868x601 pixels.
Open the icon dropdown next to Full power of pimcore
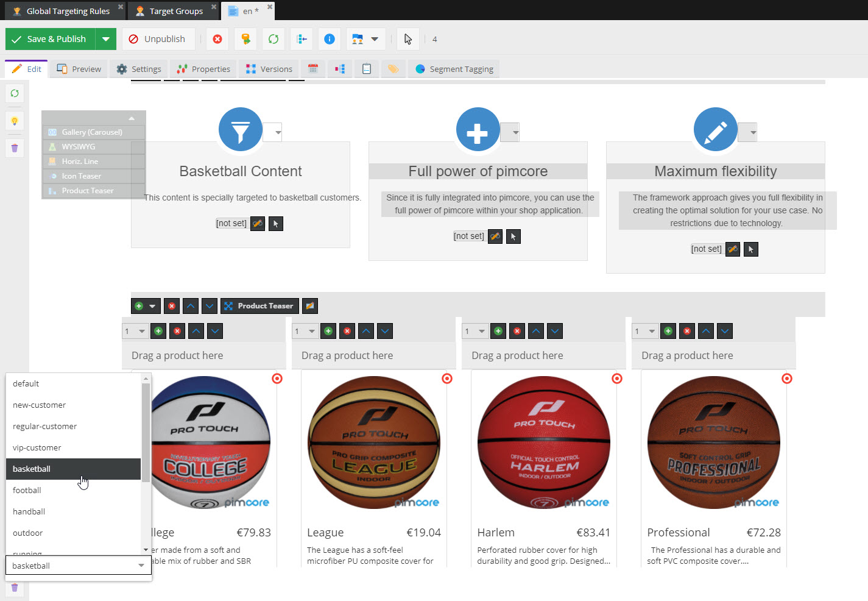pos(515,132)
